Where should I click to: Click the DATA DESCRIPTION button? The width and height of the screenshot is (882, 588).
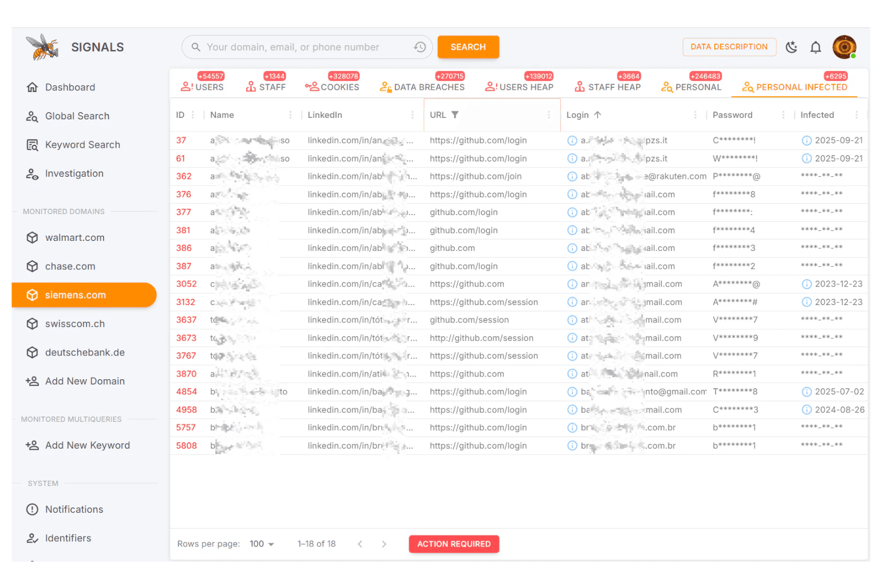coord(729,47)
